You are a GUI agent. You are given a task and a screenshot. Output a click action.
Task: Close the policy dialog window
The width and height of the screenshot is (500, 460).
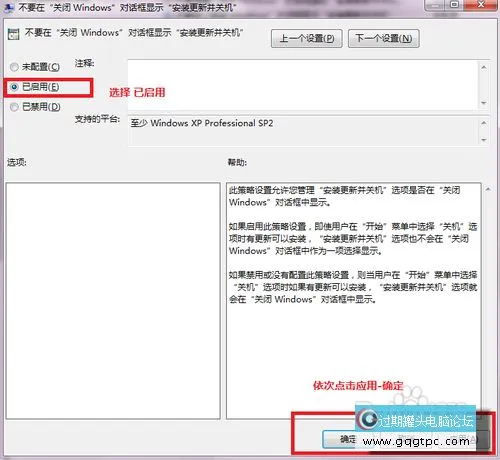[x=481, y=5]
